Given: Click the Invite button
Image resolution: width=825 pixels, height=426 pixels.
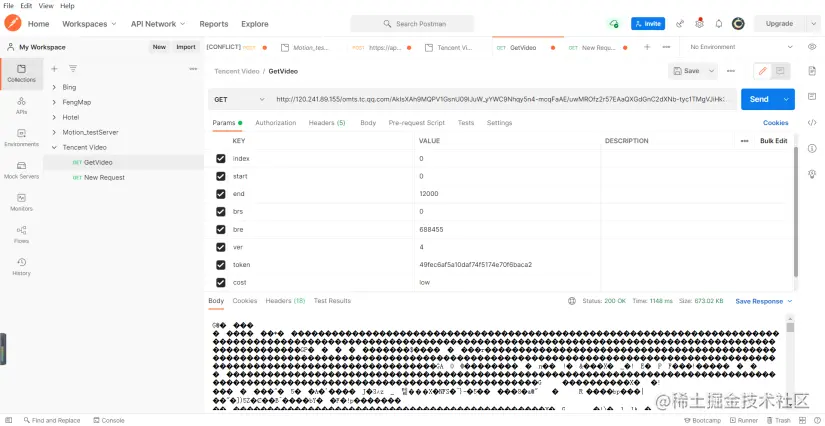Looking at the screenshot, I should point(648,24).
